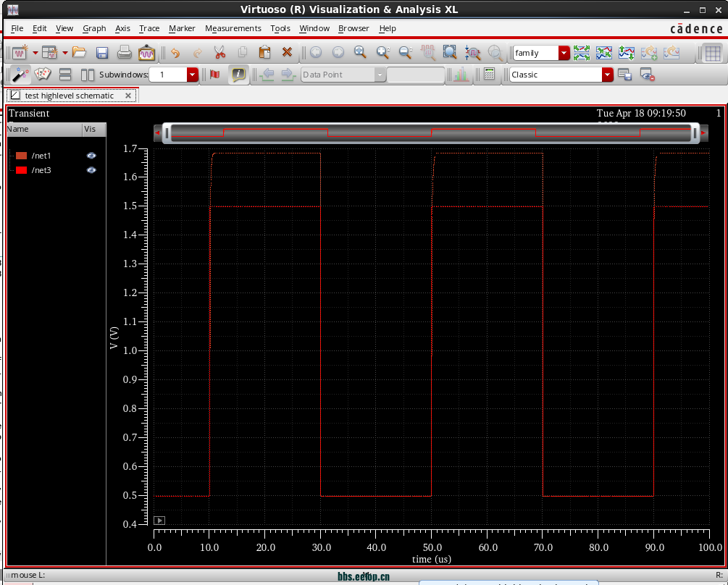Print the graph with the printer icon
The image size is (728, 585).
(x=124, y=52)
